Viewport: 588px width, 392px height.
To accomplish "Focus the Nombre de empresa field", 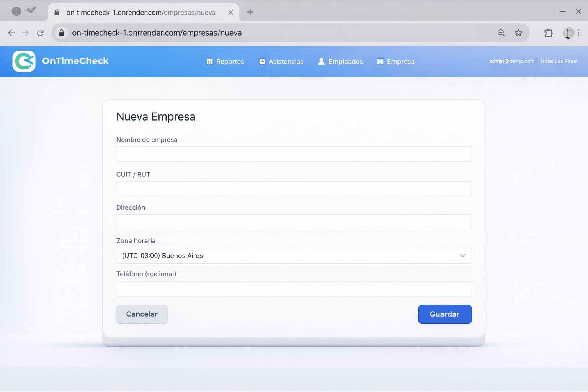I will coord(294,154).
